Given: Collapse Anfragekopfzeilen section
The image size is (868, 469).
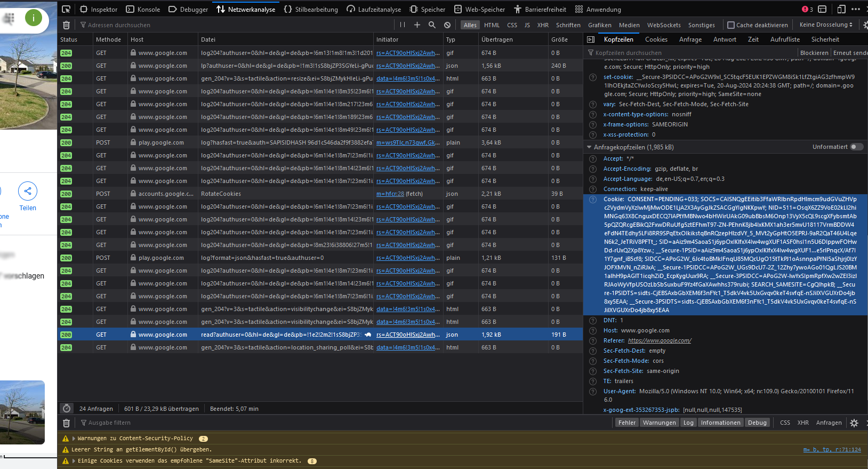Looking at the screenshot, I should 589,147.
